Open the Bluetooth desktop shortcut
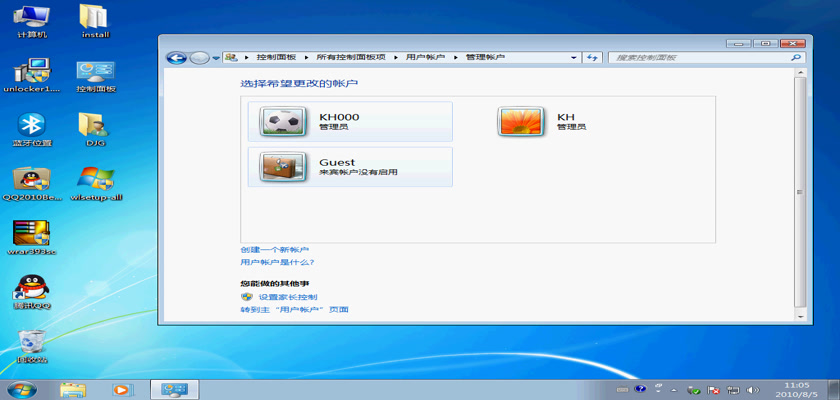Screen dimensions: 840x400 click(x=33, y=126)
